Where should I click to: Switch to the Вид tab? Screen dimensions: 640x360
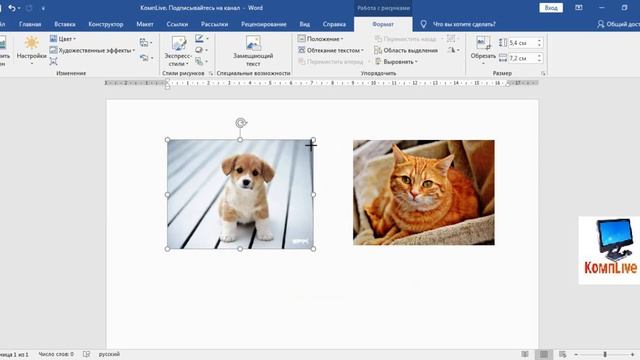[304, 24]
